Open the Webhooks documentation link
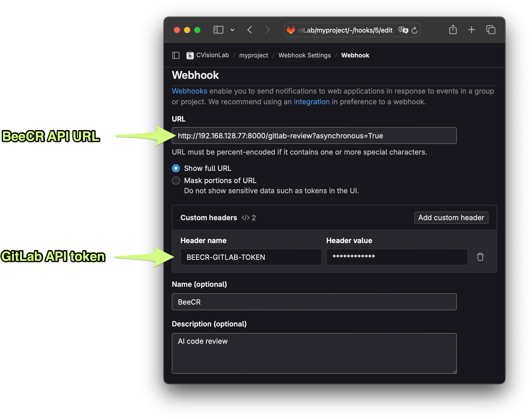This screenshot has width=532, height=419. coord(189,91)
